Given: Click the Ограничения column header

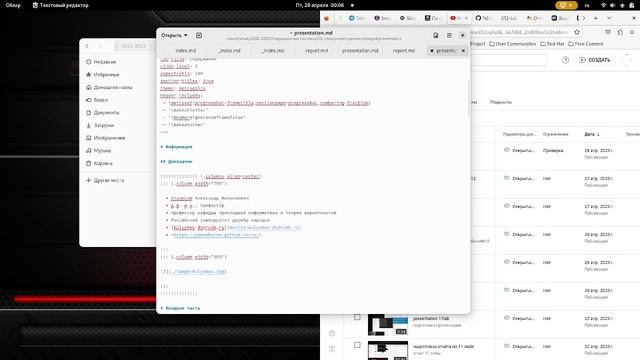Looking at the screenshot, I should pos(555,134).
